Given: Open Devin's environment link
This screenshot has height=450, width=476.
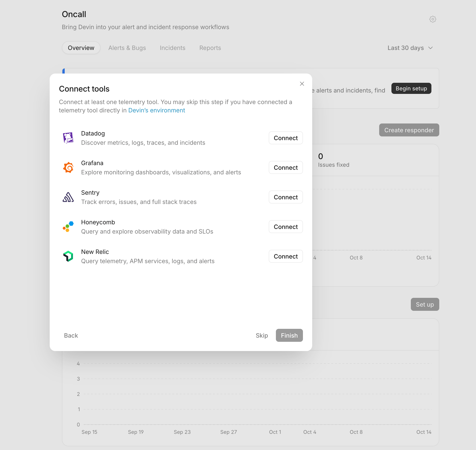Looking at the screenshot, I should 157,110.
